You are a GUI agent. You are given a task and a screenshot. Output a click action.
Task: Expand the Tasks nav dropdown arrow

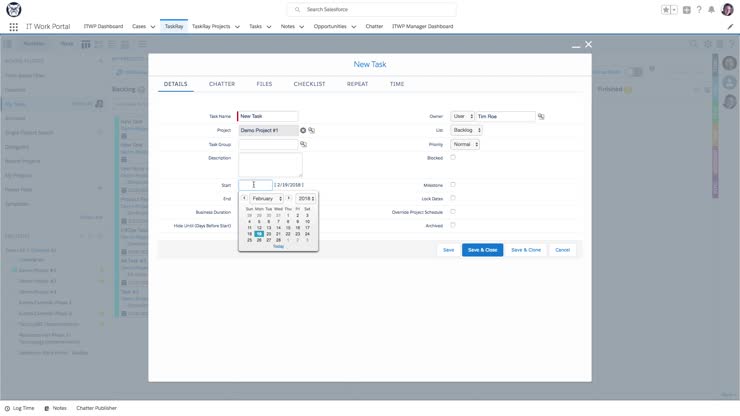tap(269, 27)
